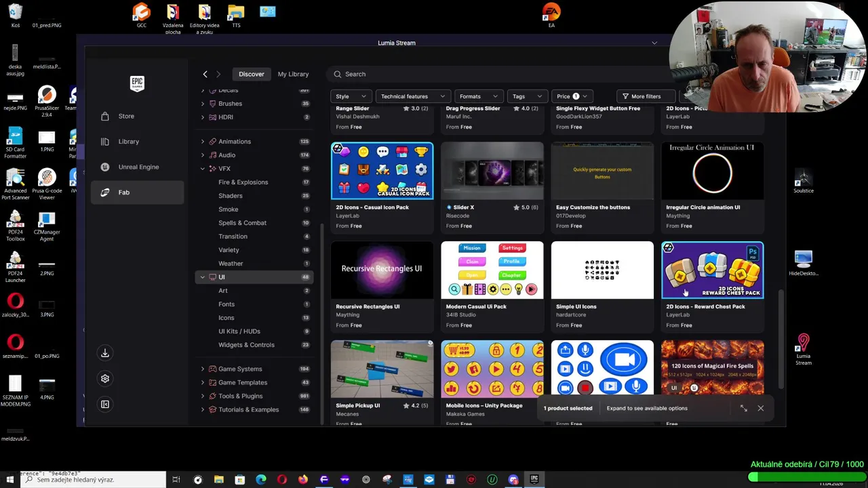The image size is (868, 488).
Task: Open the Technical features filter dropdown
Action: point(413,96)
